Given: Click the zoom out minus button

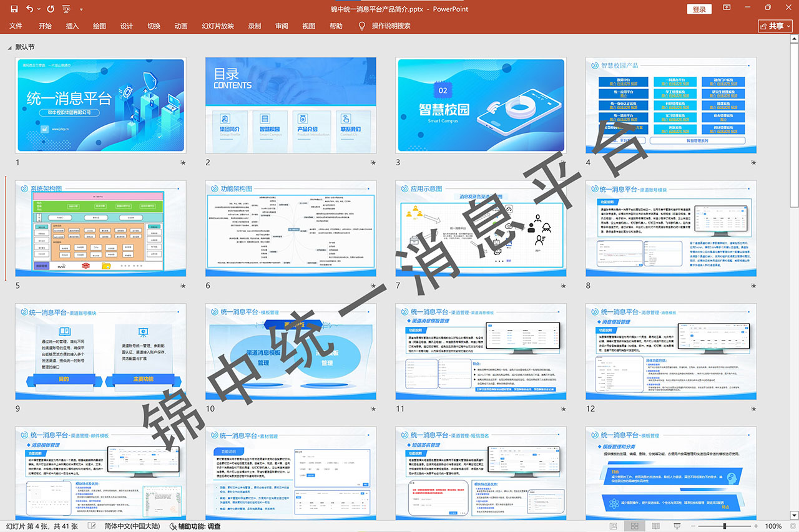Looking at the screenshot, I should [x=692, y=526].
